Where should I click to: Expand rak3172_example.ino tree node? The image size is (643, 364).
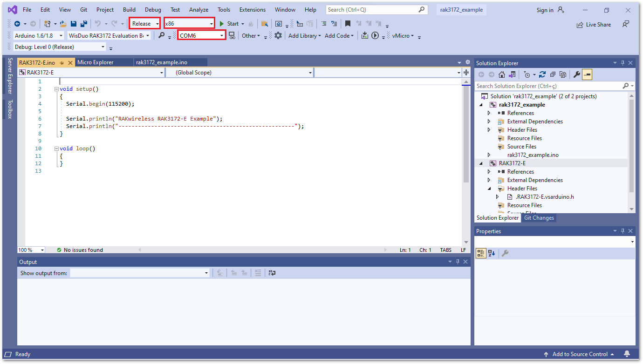(x=489, y=155)
